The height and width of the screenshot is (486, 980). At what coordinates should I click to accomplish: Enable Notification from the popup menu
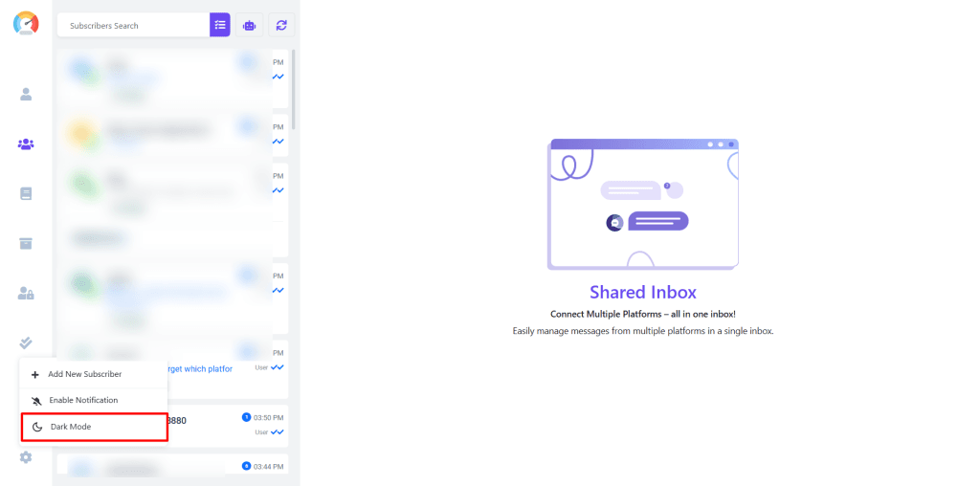point(94,400)
